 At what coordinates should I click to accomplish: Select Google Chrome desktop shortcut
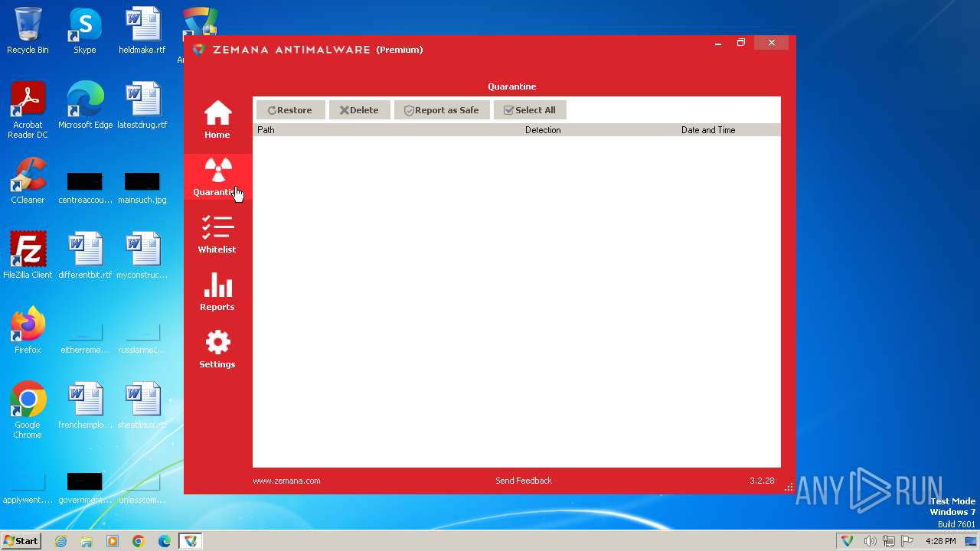(x=28, y=410)
